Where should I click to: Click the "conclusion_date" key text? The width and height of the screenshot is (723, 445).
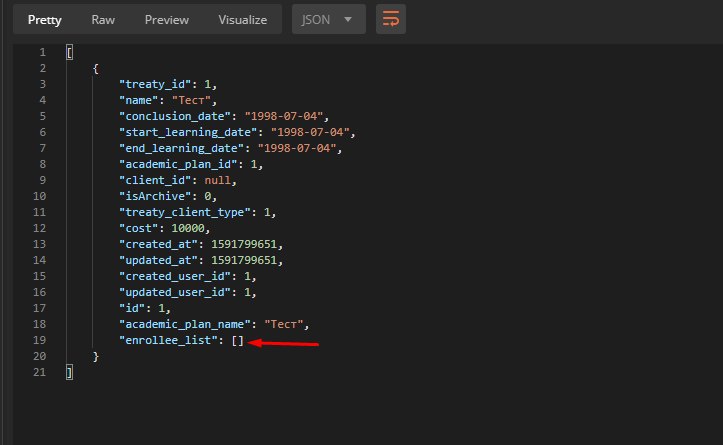(x=175, y=116)
